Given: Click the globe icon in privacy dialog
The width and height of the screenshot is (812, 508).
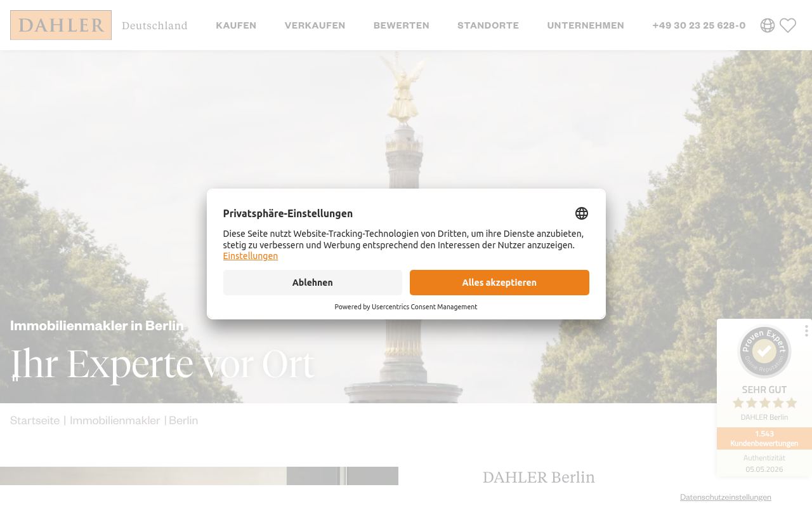Looking at the screenshot, I should point(582,213).
